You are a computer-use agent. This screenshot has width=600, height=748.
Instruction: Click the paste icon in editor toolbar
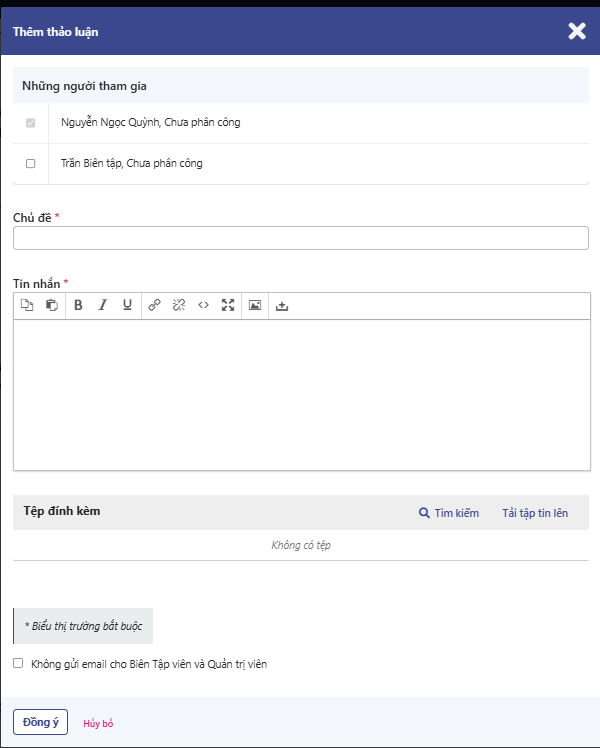52,306
